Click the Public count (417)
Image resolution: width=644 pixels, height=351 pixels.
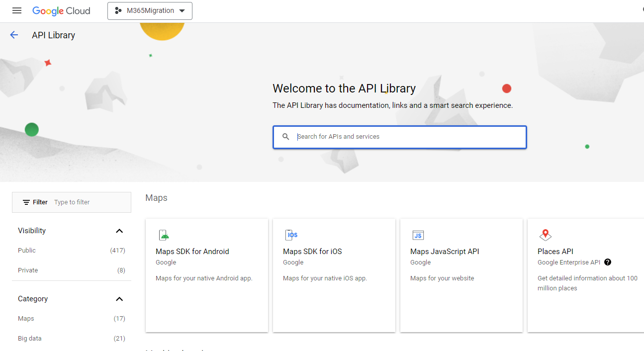click(x=118, y=251)
